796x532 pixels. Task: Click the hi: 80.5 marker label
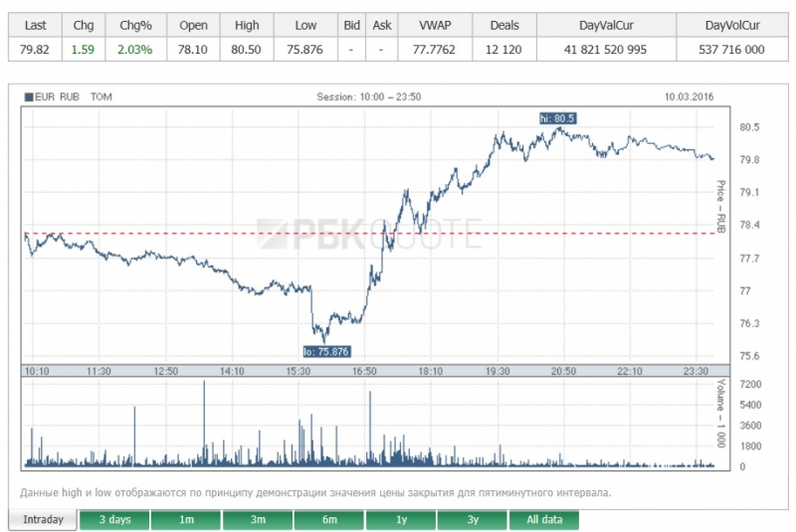coord(557,118)
